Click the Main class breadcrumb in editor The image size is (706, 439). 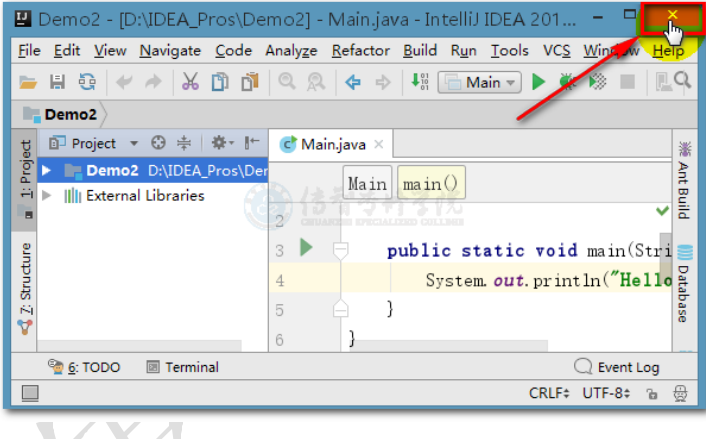367,184
